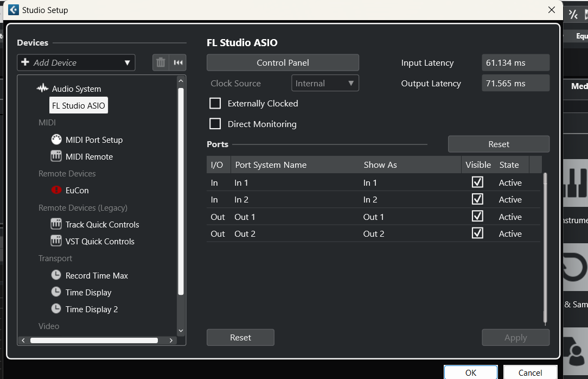Click device list scroll left arrow
588x379 pixels.
pyautogui.click(x=23, y=340)
